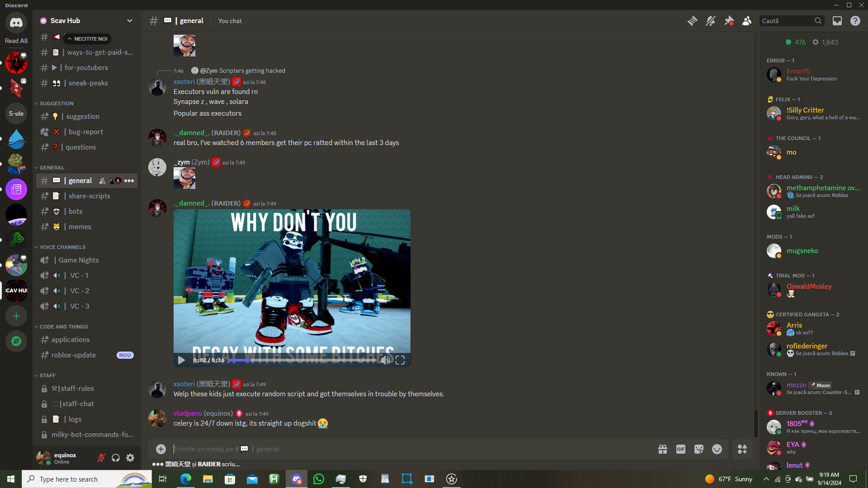Click the Read All button
The width and height of the screenshot is (868, 488).
16,41
